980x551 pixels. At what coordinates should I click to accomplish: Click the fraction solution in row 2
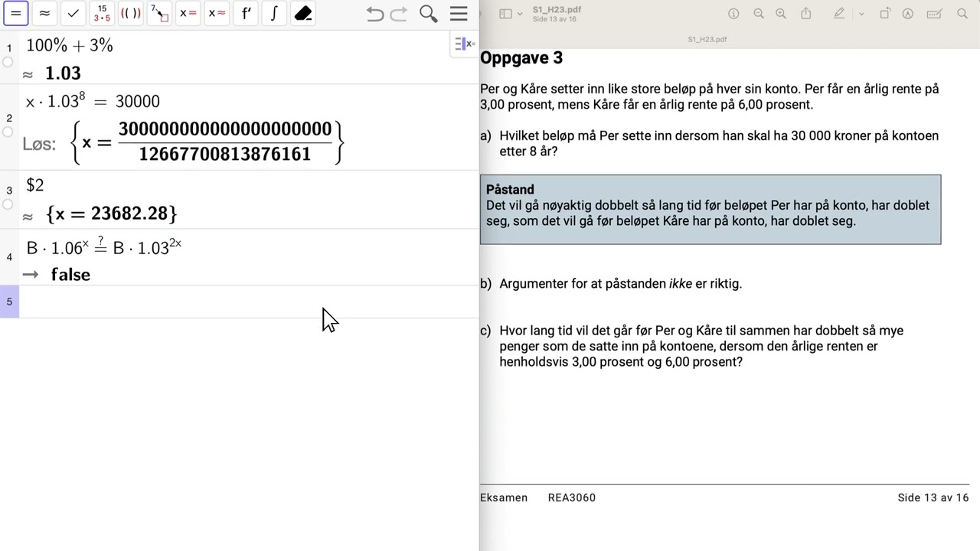tap(207, 142)
